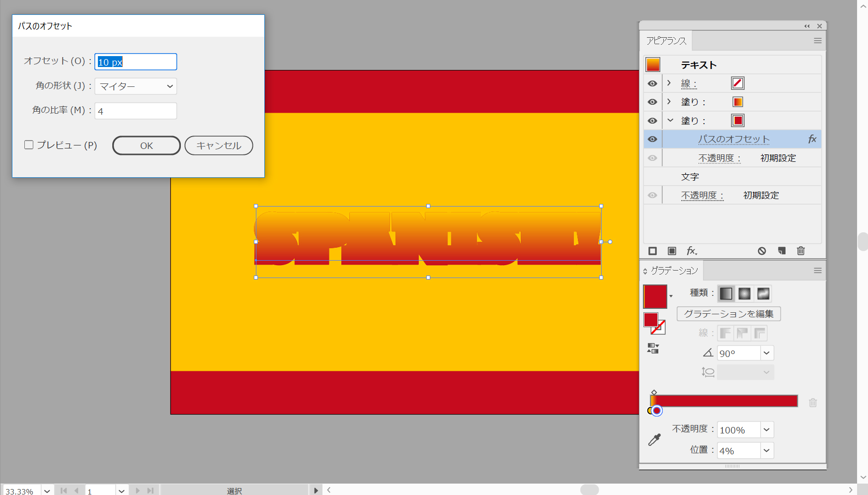
Task: Choose the freeform gradient type icon
Action: (763, 294)
